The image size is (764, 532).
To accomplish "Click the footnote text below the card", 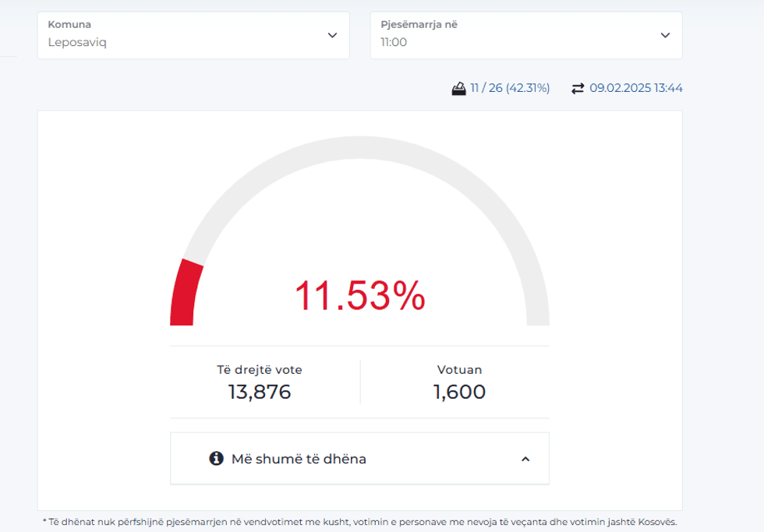I will pos(359,522).
